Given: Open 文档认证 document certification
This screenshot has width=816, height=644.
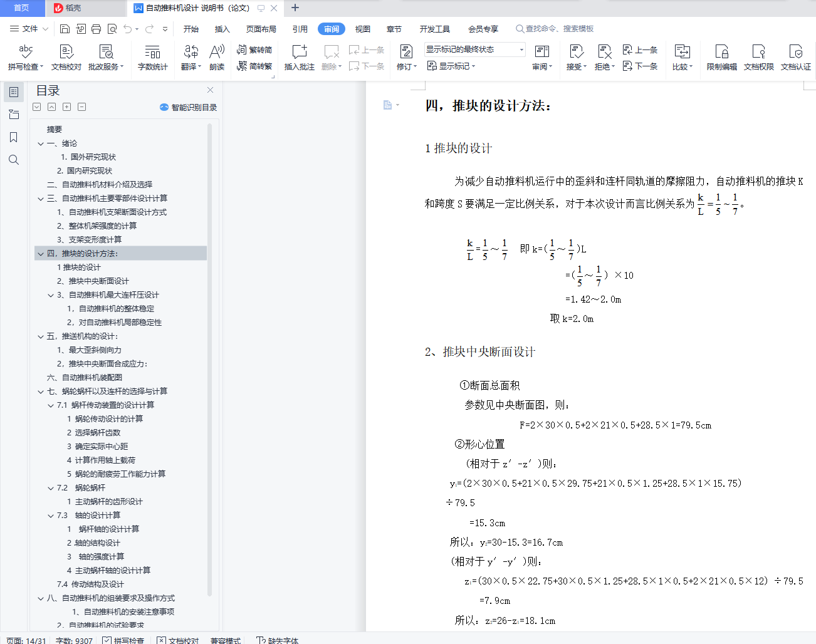Looking at the screenshot, I should [x=796, y=57].
